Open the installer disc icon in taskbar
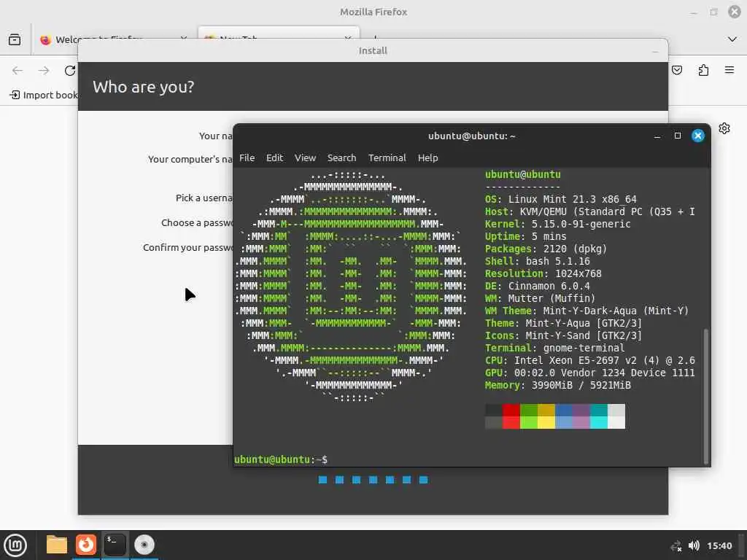Screen dimensions: 747x560 (x=144, y=545)
